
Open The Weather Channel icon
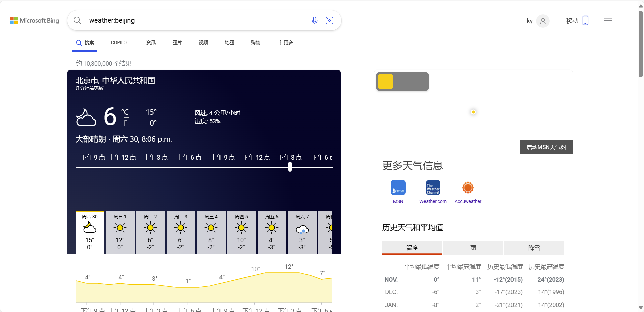click(433, 188)
